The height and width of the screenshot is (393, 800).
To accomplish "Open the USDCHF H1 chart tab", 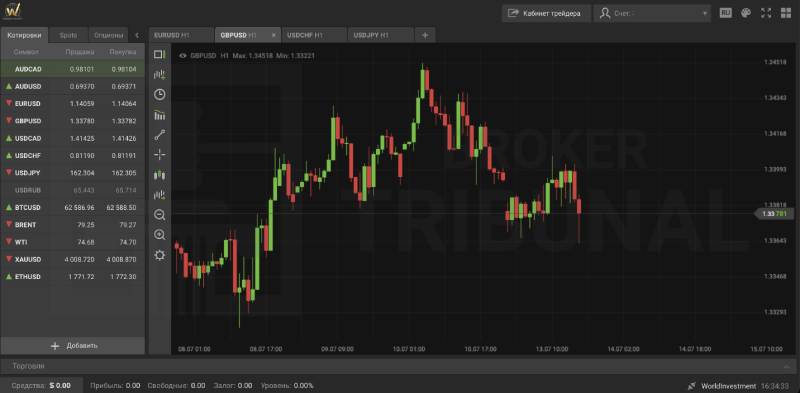I will 314,35.
